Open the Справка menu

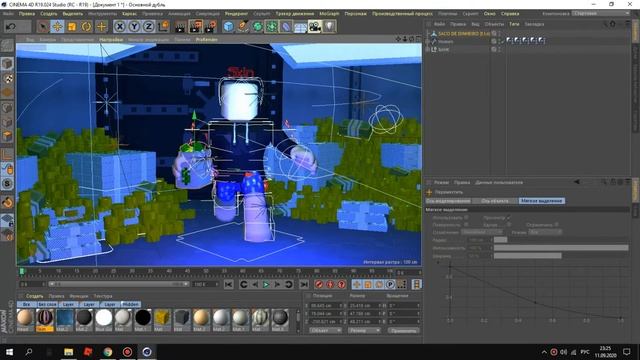(x=510, y=13)
